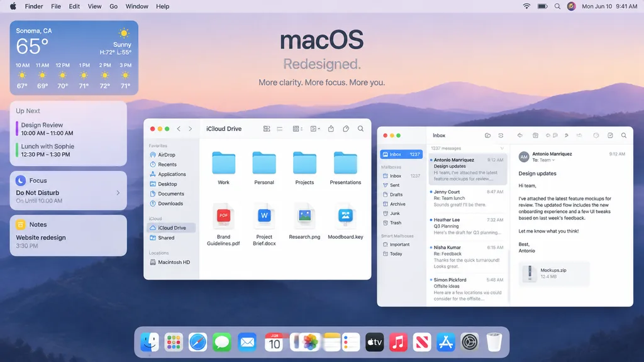Viewport: 644px width, 362px height.
Task: Select Brand Guidelines.pdf file
Action: coord(223,225)
